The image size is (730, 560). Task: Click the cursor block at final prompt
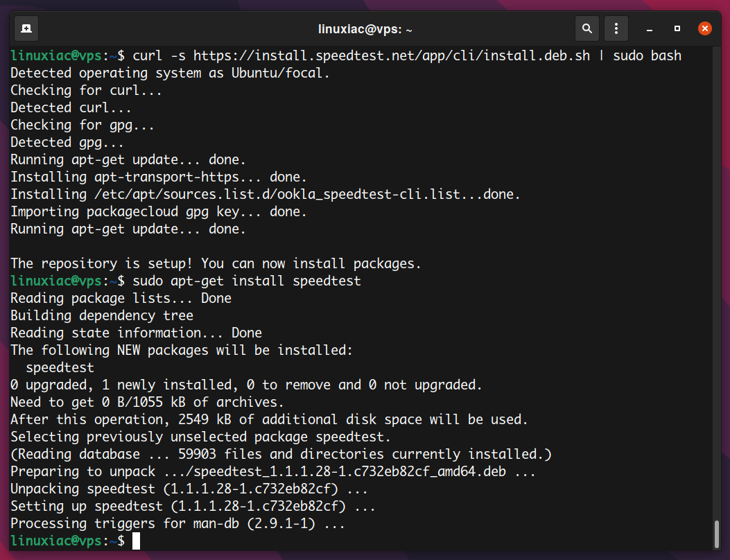point(136,541)
